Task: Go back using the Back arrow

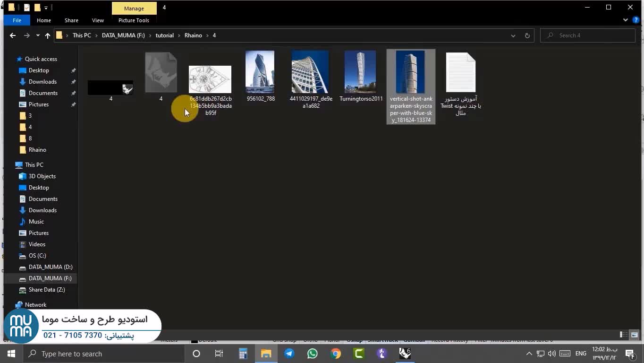Action: coord(13,35)
